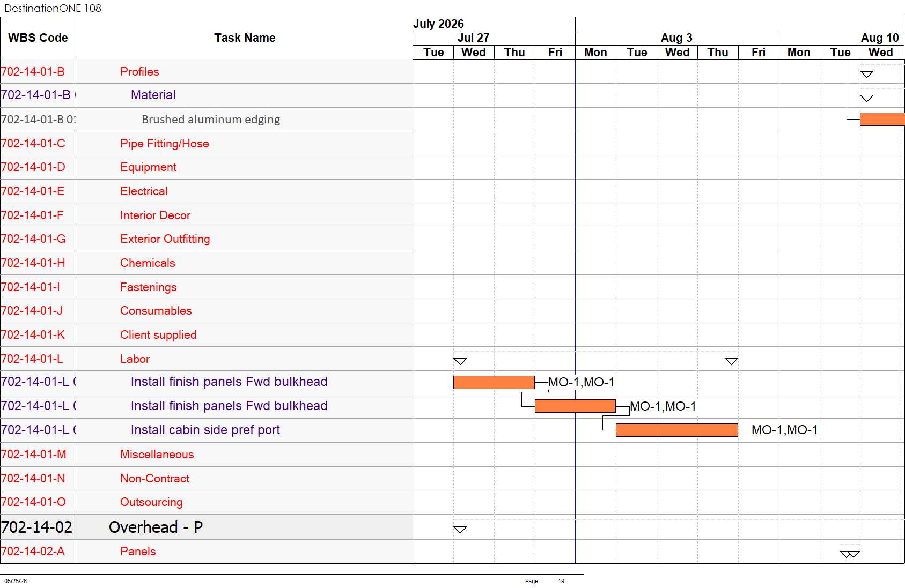Click the Consumables task name
The image size is (905, 588).
(x=156, y=311)
